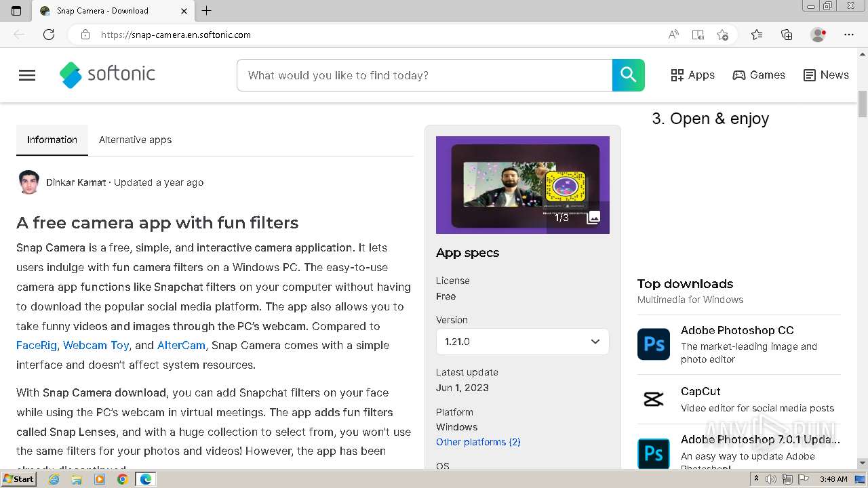Open the Adobe Photoshop 7.0.1 Update link

point(760,439)
